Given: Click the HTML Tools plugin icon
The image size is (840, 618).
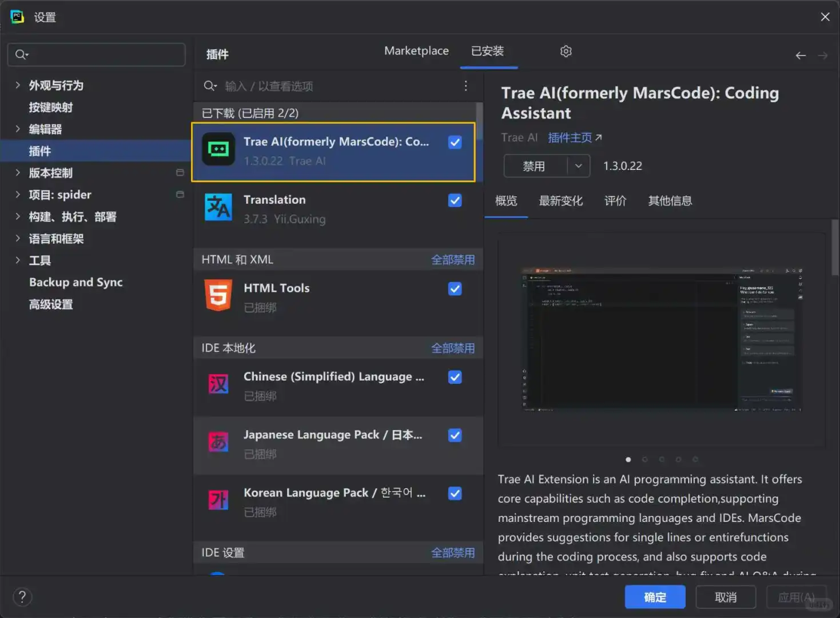Looking at the screenshot, I should tap(218, 295).
